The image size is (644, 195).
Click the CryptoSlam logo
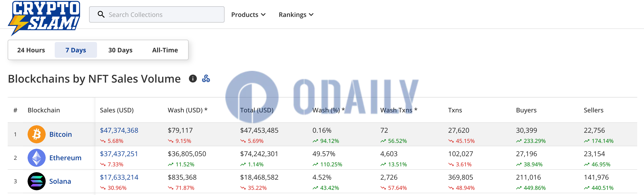44,18
